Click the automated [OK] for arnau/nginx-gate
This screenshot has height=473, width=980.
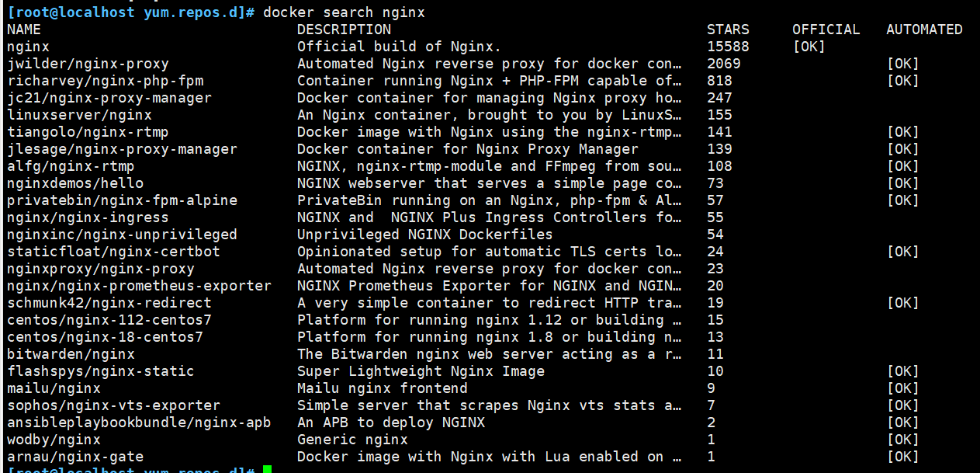[902, 457]
